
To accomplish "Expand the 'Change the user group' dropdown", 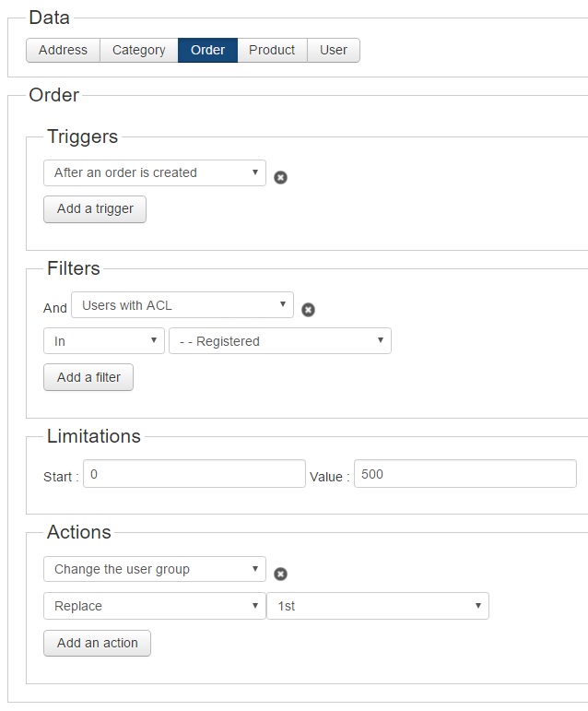I will [155, 569].
